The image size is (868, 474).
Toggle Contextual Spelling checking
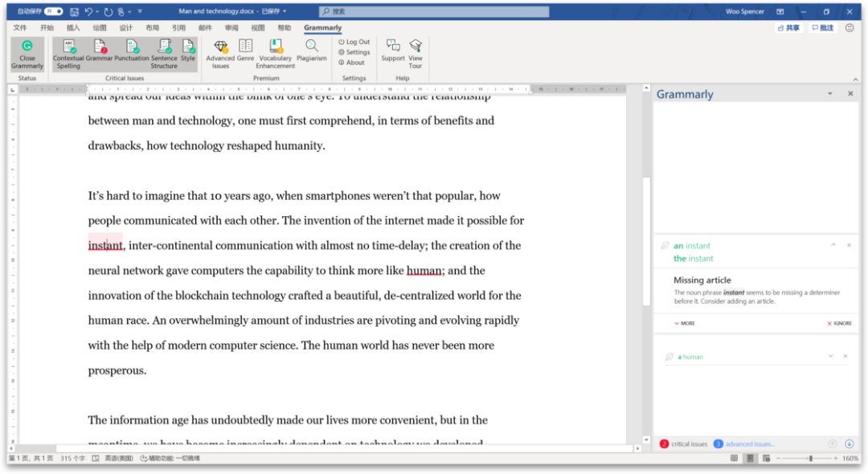(x=68, y=47)
